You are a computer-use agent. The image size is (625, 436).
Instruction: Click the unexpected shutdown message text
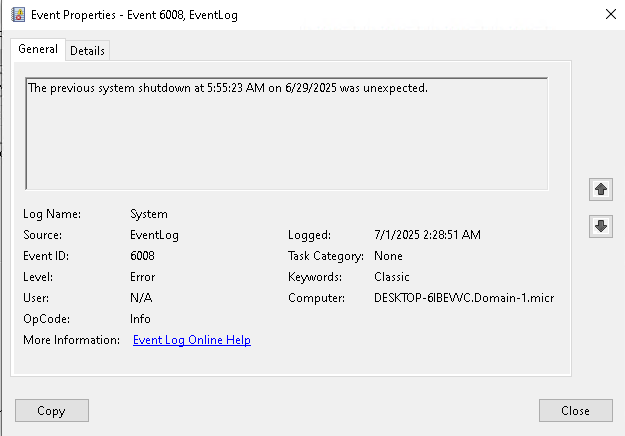pos(228,88)
